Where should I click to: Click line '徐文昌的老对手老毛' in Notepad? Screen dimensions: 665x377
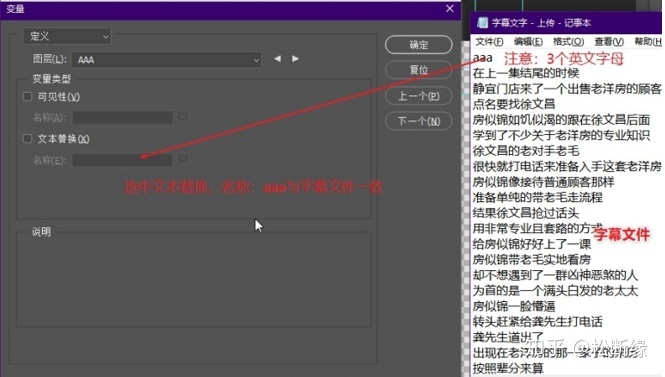pyautogui.click(x=526, y=151)
